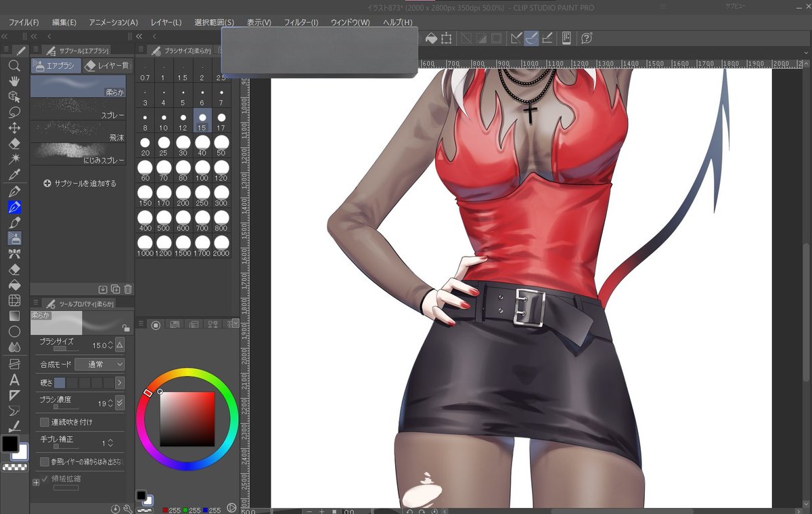Switch to レイヤー貫通 eraser group tab

coord(107,66)
